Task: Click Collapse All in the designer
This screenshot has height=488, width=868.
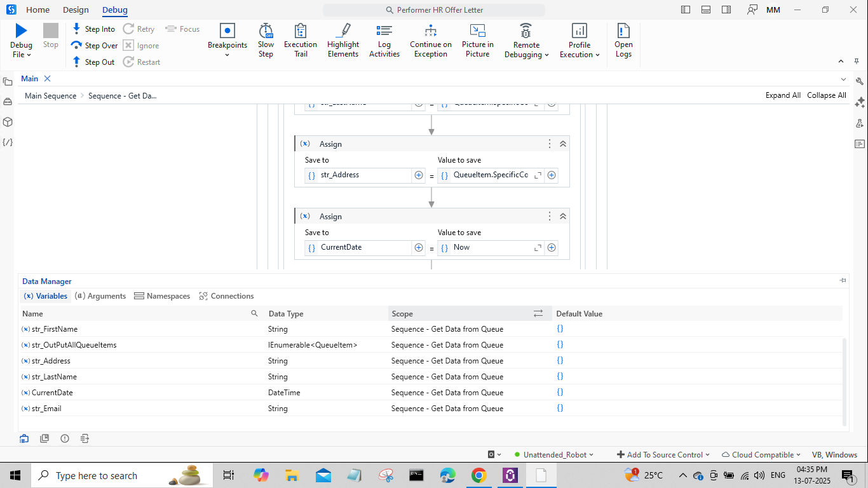Action: [827, 95]
